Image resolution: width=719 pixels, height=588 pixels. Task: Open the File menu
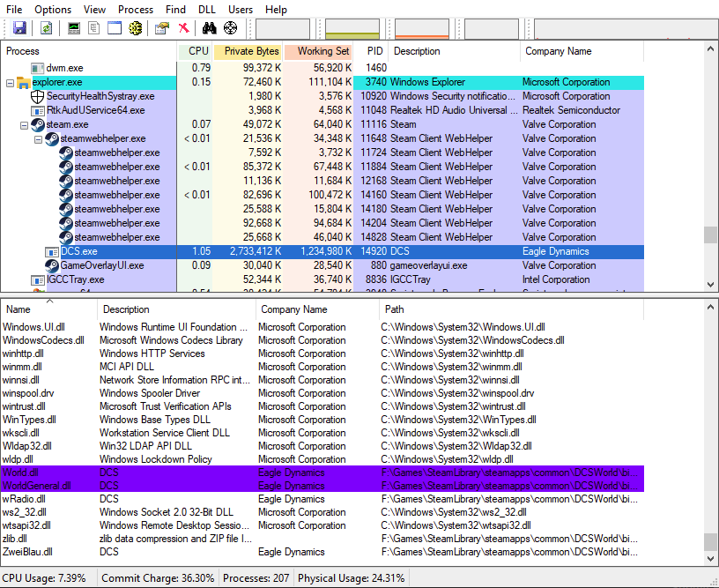[x=14, y=10]
